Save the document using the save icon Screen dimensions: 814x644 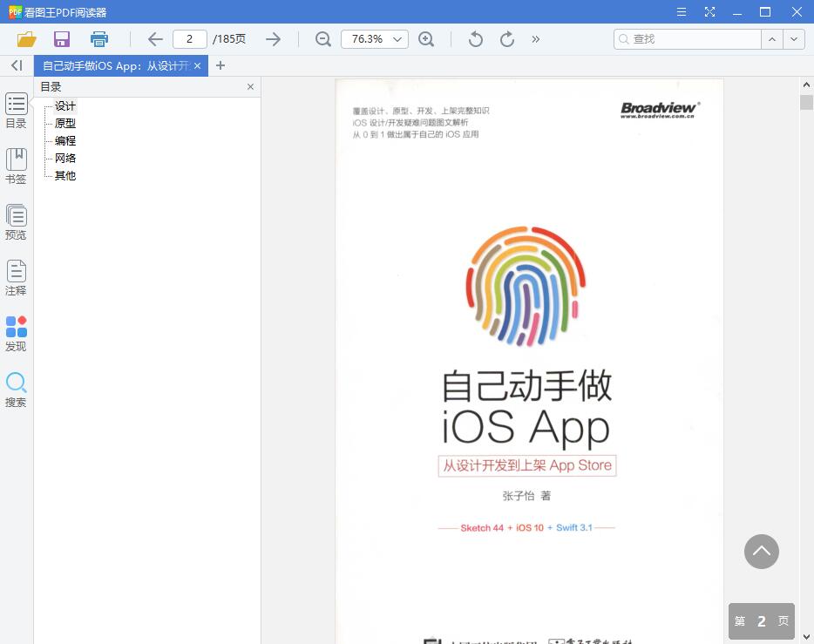point(61,39)
